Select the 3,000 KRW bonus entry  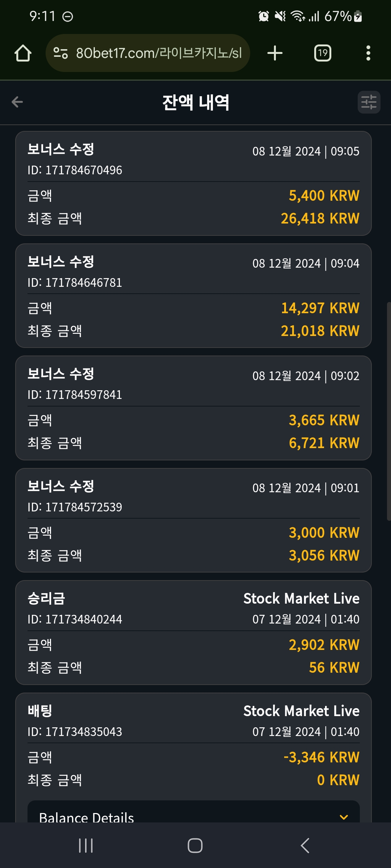[x=193, y=520]
